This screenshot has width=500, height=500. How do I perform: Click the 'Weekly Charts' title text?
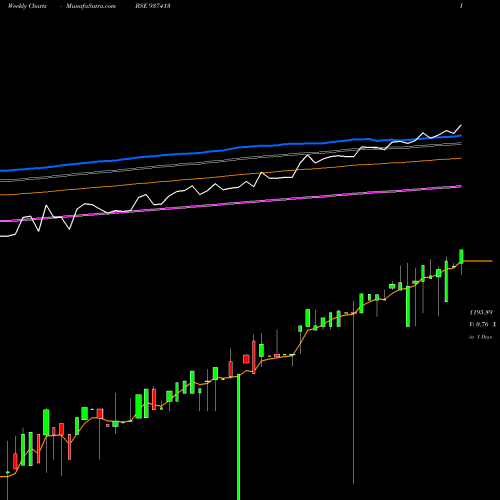pos(27,6)
